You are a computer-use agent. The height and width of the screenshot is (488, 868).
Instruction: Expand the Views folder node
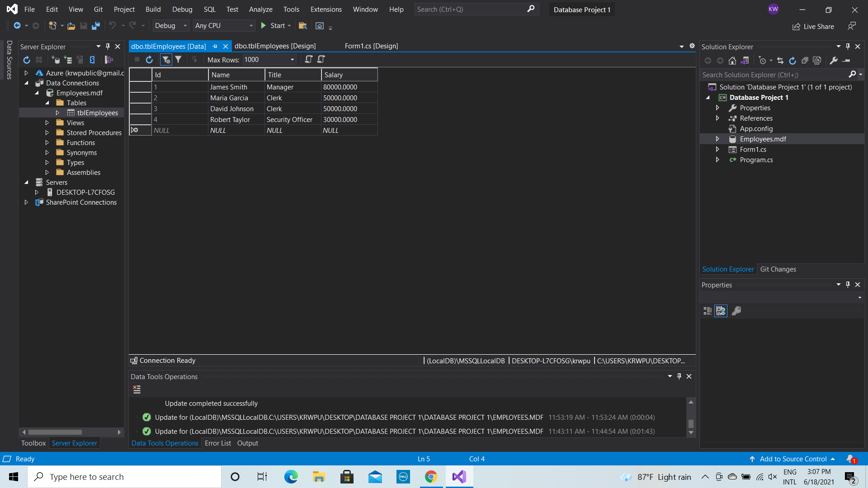47,123
